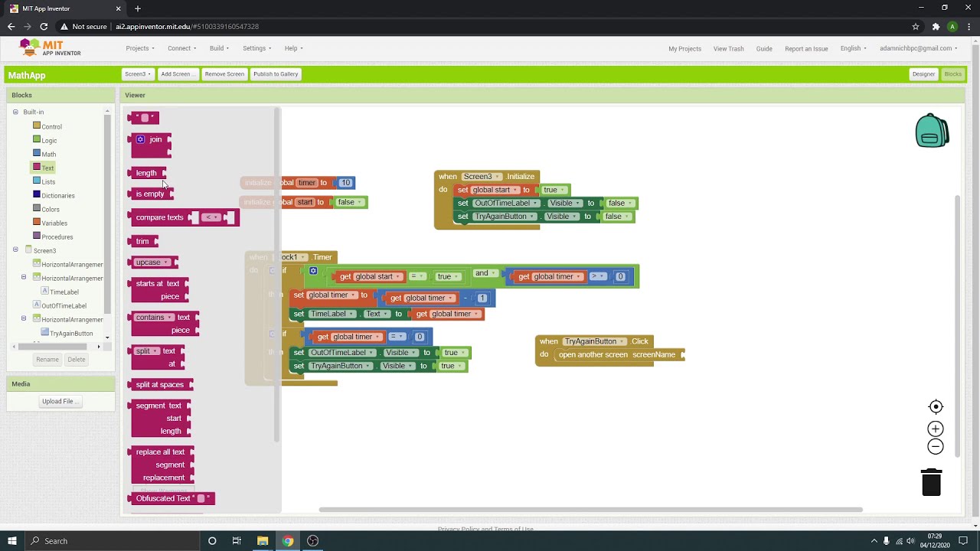
Task: Click the Publish to Gallery button
Action: 276,74
